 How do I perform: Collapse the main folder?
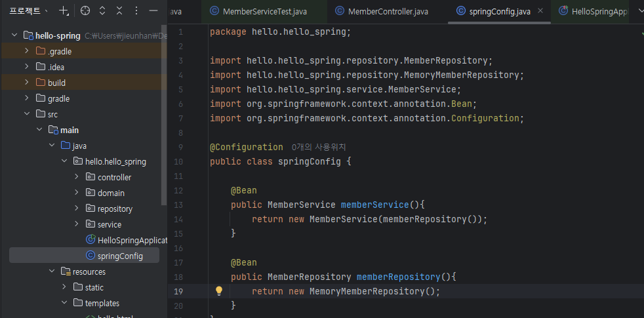coord(39,130)
